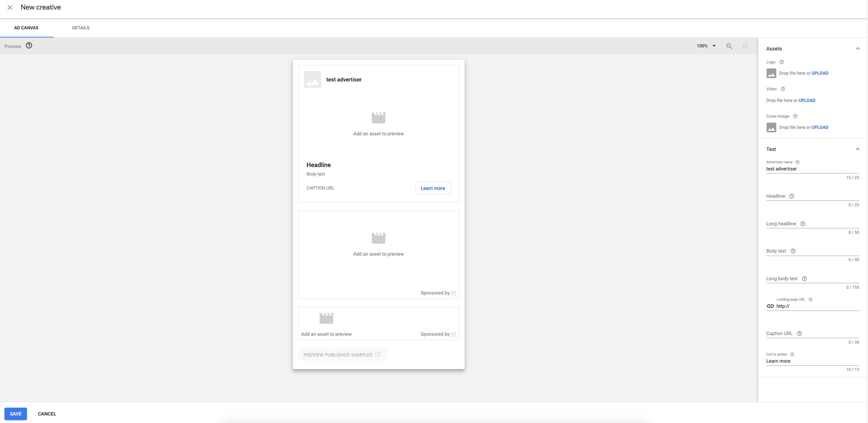
Task: Show help for Advertiser name
Action: tap(797, 162)
